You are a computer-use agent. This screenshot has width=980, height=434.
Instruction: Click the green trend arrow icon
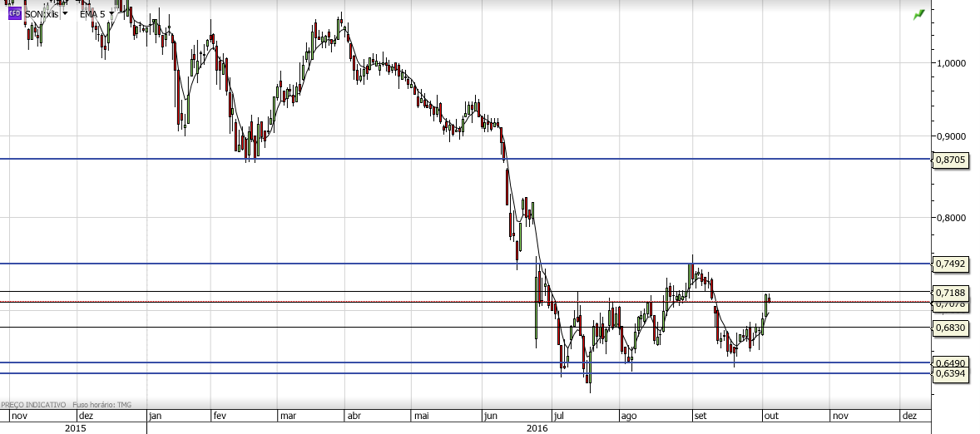(918, 14)
